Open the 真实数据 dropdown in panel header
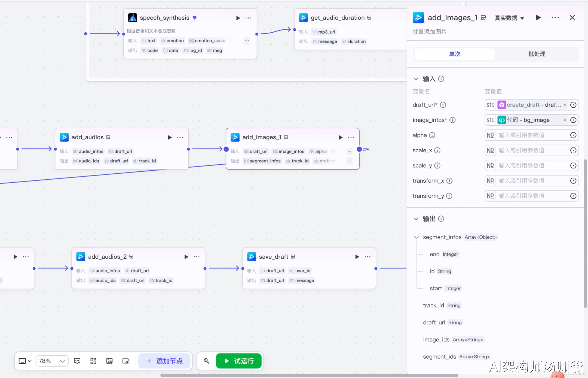The image size is (588, 378). coord(509,18)
